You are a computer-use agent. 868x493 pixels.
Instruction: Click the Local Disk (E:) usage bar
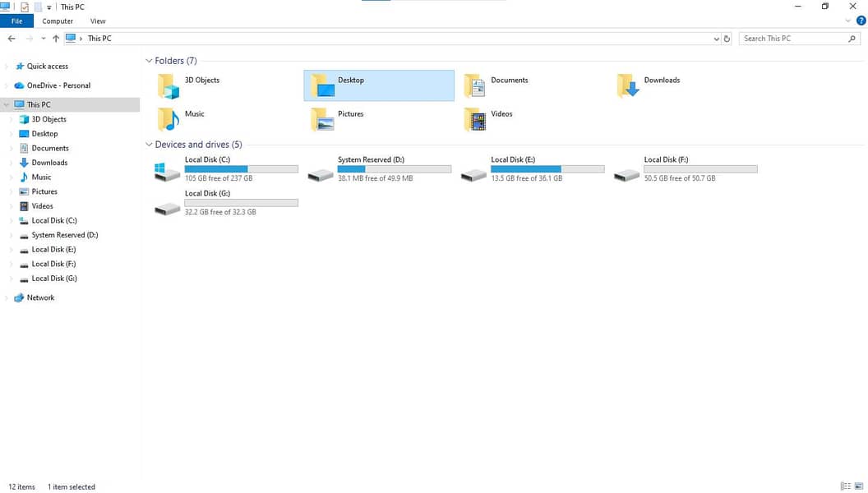coord(547,168)
